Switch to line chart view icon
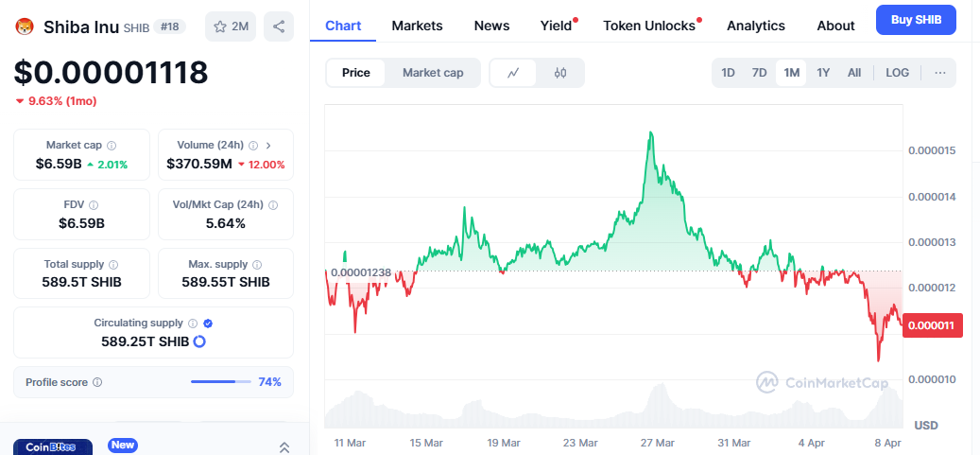The image size is (980, 455). 513,73
